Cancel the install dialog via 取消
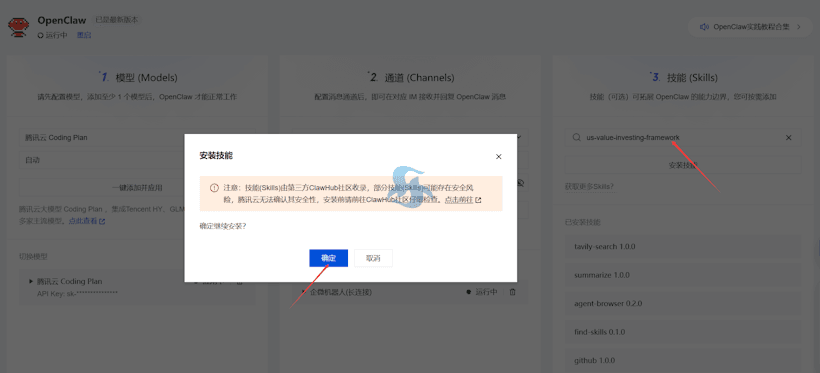Image resolution: width=820 pixels, height=373 pixels. point(373,258)
